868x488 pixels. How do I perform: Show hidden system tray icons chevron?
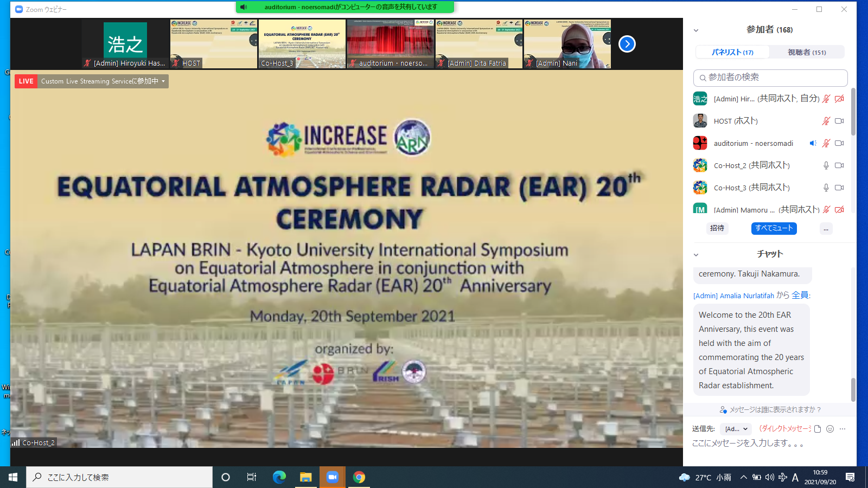point(744,477)
